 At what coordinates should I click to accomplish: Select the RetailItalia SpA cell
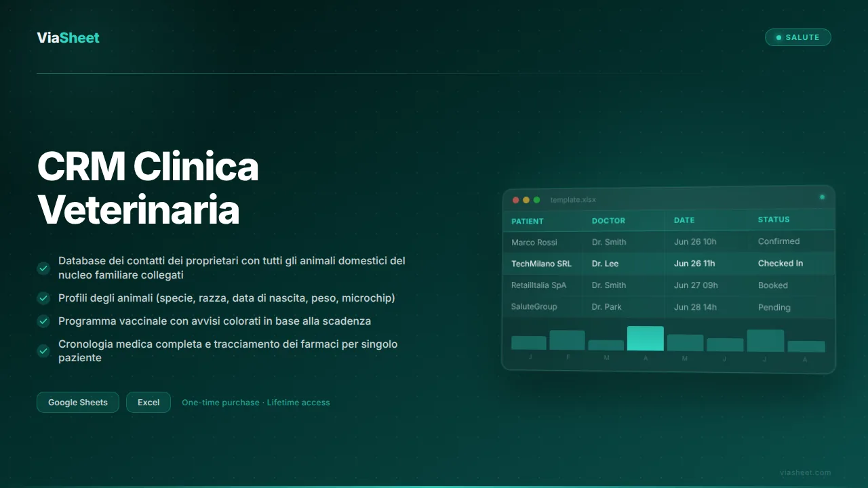click(x=538, y=285)
